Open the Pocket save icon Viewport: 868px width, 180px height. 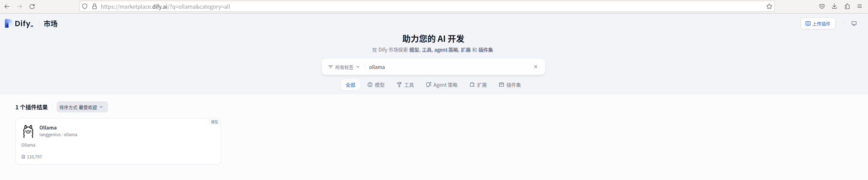coord(822,6)
